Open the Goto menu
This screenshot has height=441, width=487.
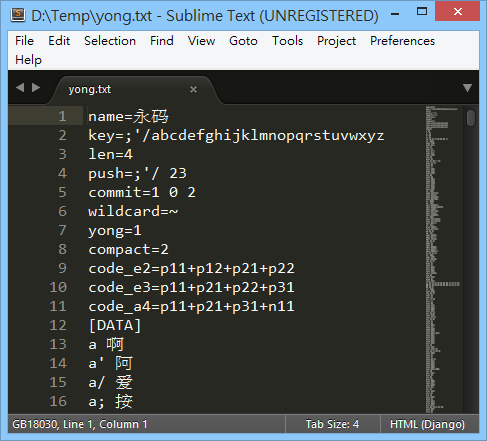[243, 41]
